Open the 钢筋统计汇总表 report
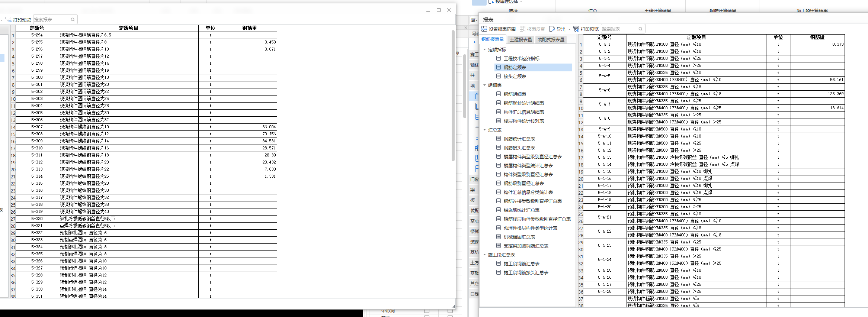 (x=519, y=139)
